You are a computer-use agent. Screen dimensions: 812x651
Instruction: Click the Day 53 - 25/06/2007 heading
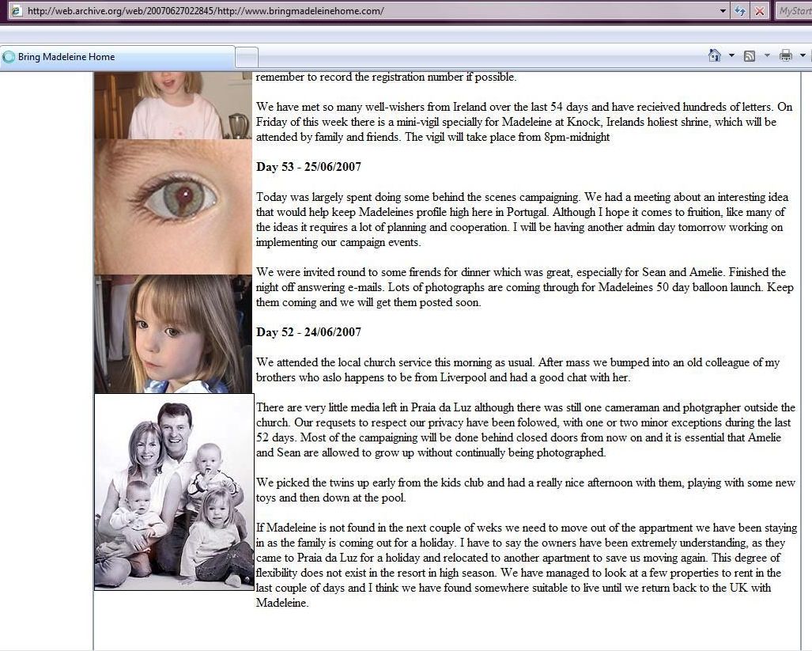(x=308, y=167)
